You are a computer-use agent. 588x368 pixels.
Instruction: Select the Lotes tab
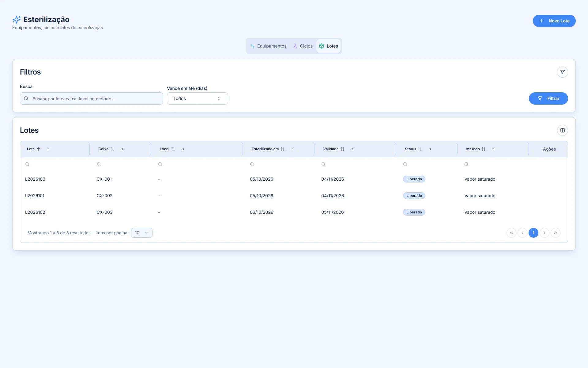[x=329, y=46]
